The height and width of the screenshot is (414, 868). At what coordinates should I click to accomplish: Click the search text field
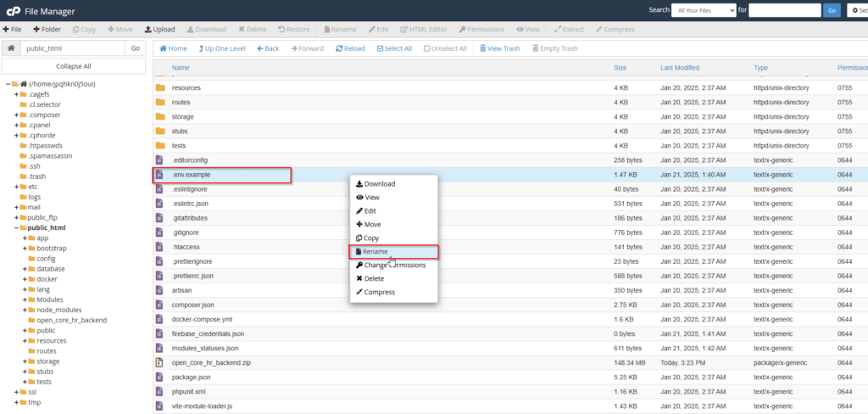click(785, 10)
